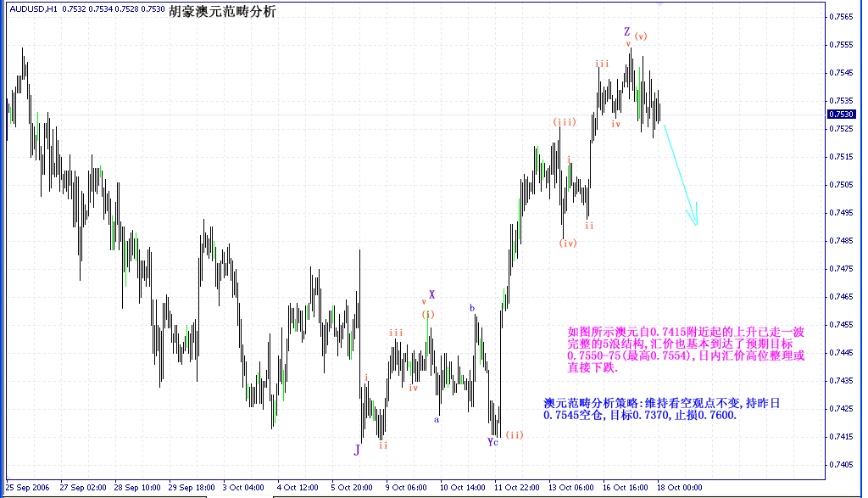Click the 0.7555 price axis label
This screenshot has height=498, width=868.
(842, 44)
